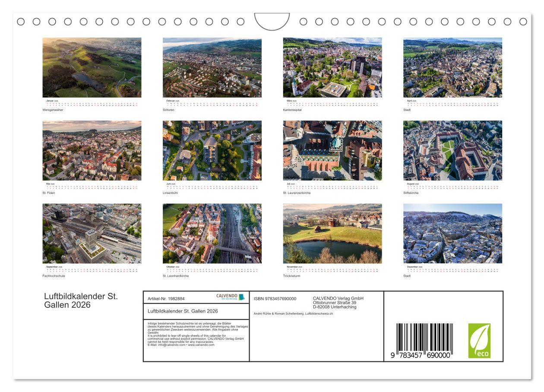Click the semicircular hanger cutout at the top
The width and height of the screenshot is (544, 392).
click(x=272, y=21)
